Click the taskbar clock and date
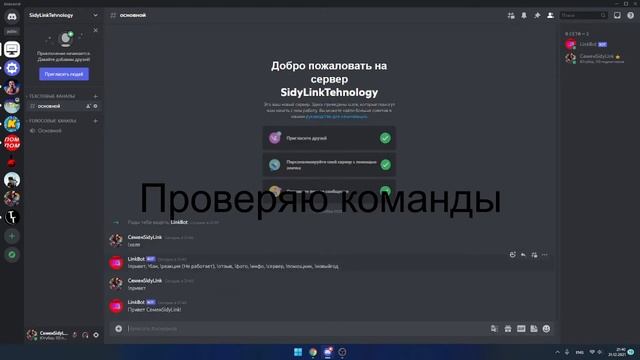This screenshot has width=640, height=360. point(617,352)
